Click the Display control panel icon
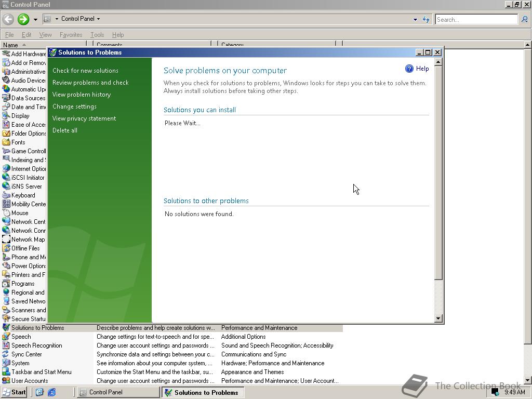 (x=6, y=115)
